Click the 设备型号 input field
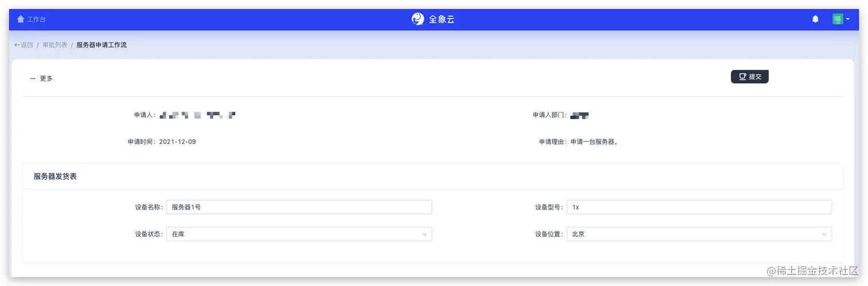This screenshot has width=868, height=286. pyautogui.click(x=699, y=207)
